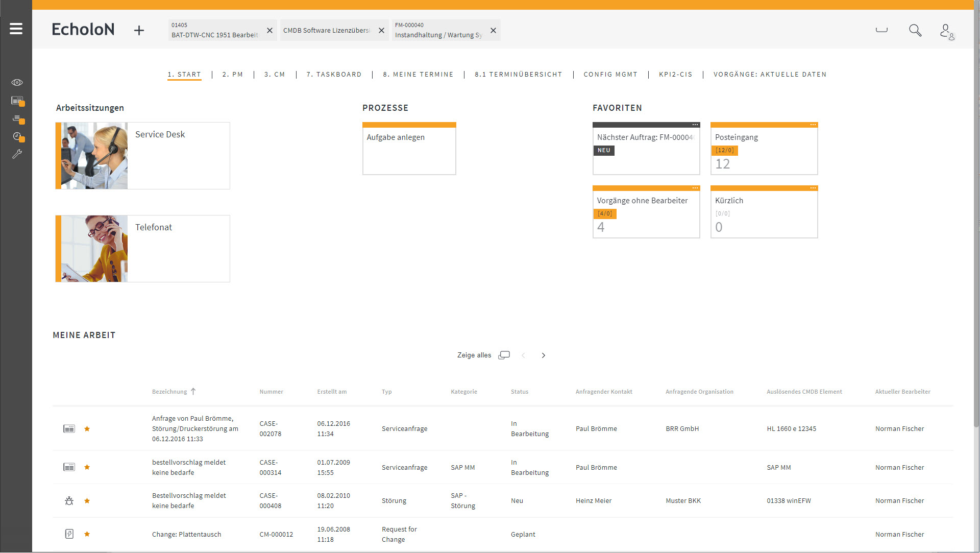This screenshot has height=553, width=980.
Task: Expand the hamburger navigation menu top left
Action: click(x=16, y=29)
